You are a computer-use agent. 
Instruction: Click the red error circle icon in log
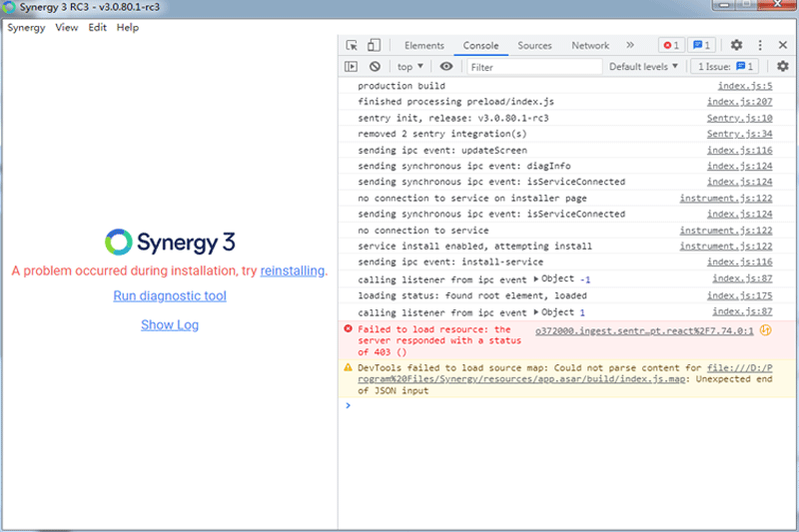(x=348, y=328)
